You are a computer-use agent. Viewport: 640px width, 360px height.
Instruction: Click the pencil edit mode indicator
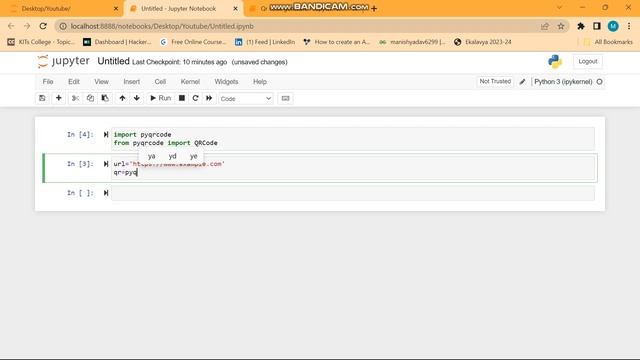522,82
